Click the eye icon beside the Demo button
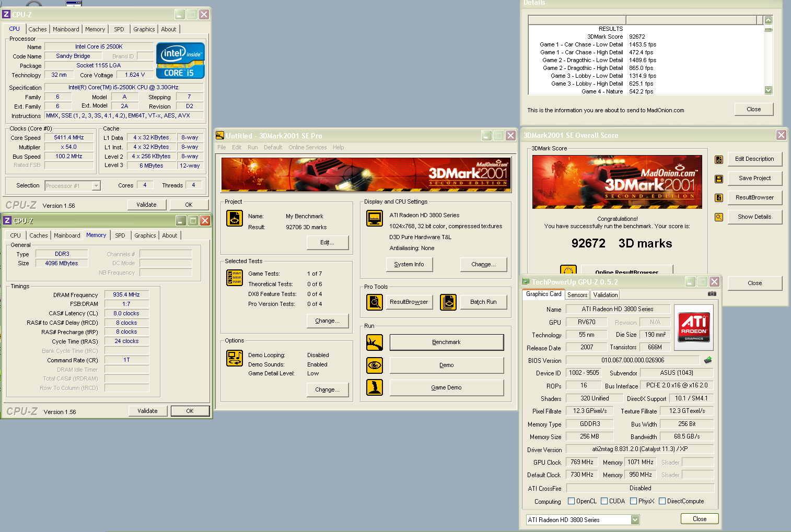 pos(375,365)
